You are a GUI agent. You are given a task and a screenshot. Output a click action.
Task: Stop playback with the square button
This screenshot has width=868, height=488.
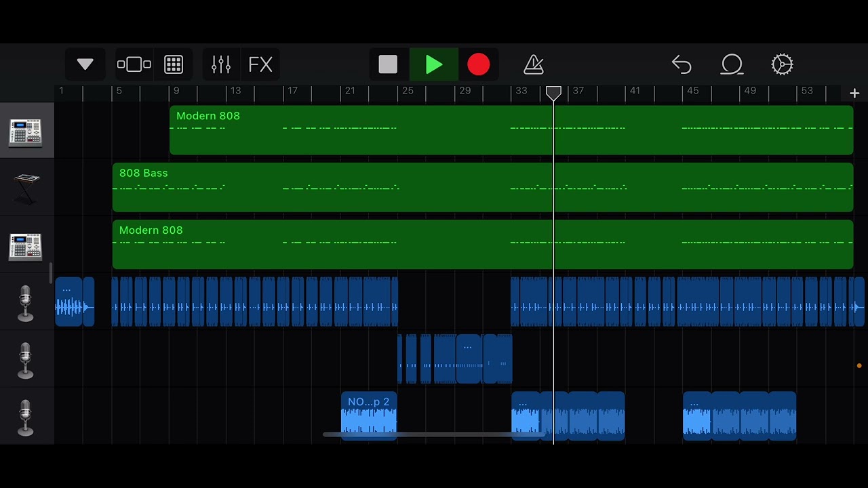point(388,64)
